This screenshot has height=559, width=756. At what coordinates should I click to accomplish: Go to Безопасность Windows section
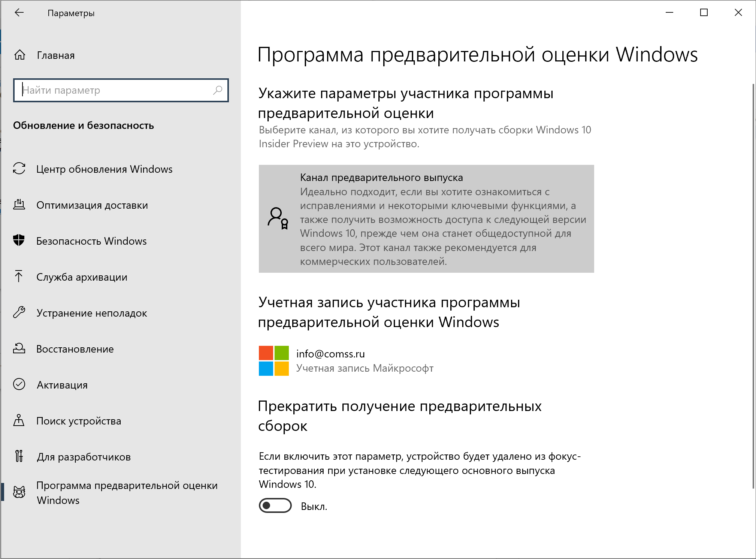[91, 241]
